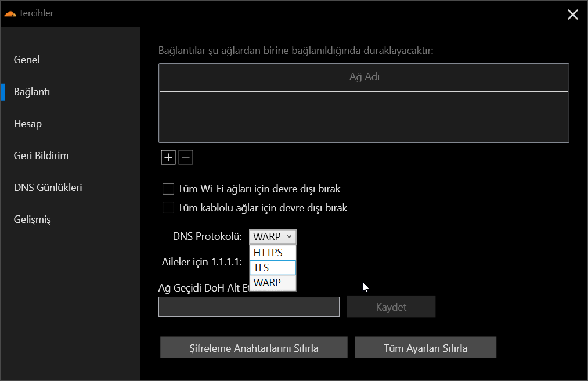Switch to DNS Günlükleri
Screen dimensions: 588x381
point(48,188)
